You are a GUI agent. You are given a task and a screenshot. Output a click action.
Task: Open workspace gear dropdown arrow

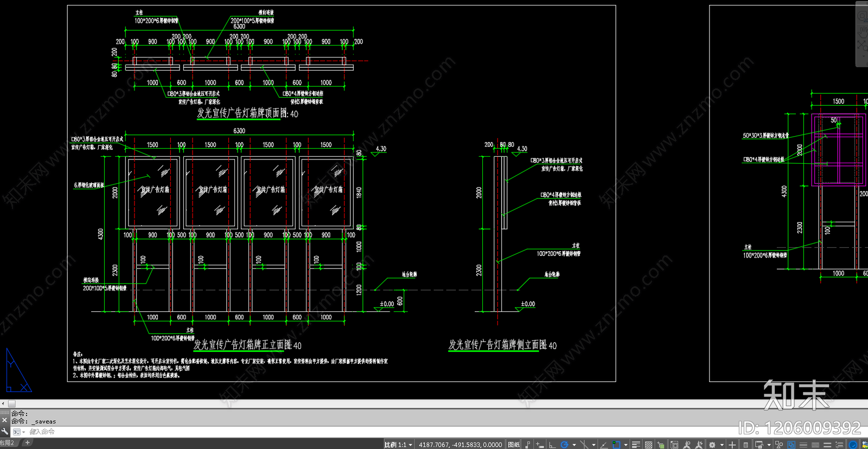[x=722, y=445]
